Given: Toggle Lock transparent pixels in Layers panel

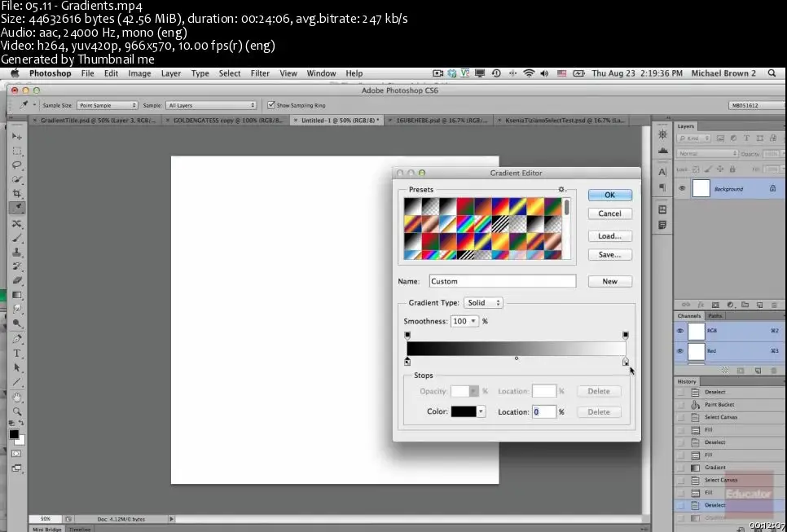Looking at the screenshot, I should [x=696, y=169].
